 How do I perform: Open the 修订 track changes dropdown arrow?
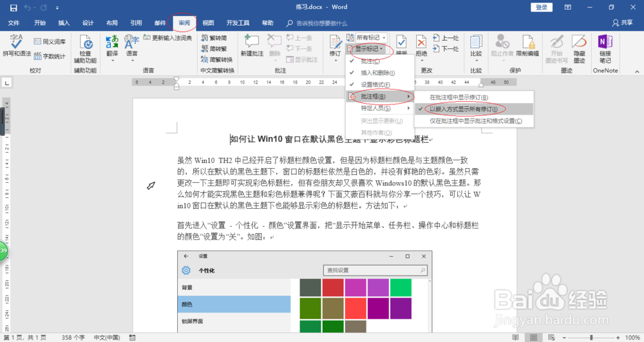tap(335, 61)
